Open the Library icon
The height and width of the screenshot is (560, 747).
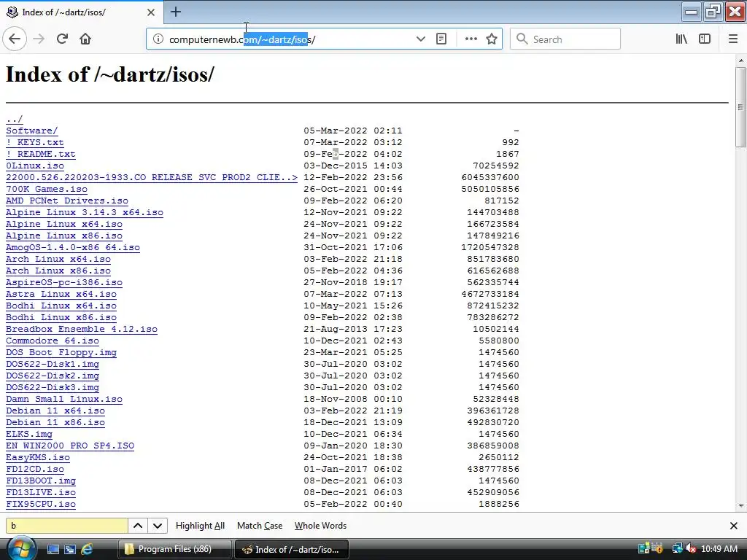click(x=681, y=39)
